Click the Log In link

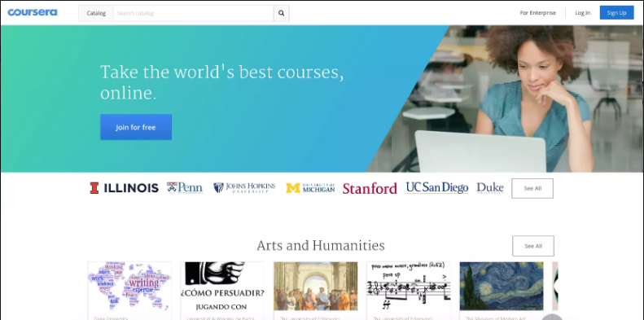(583, 13)
